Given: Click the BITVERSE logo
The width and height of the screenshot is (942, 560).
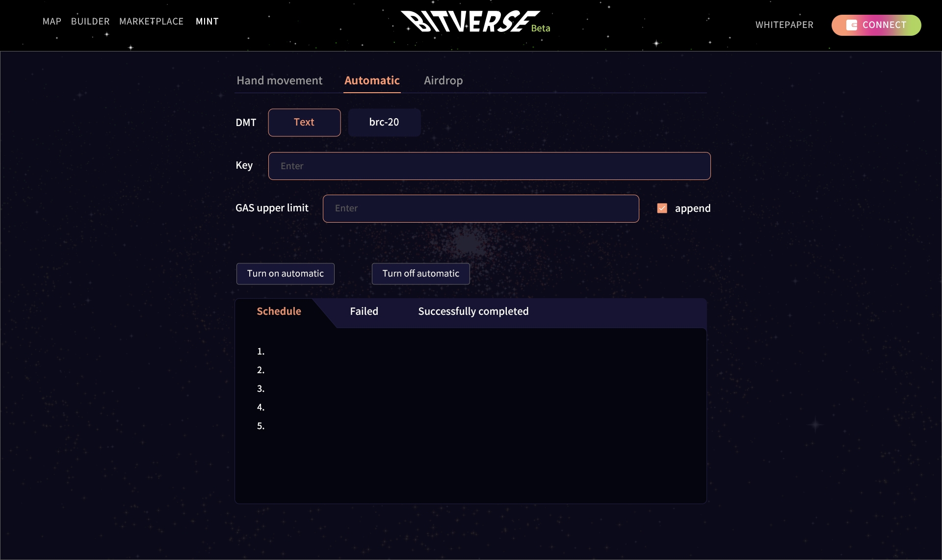Looking at the screenshot, I should click(470, 22).
